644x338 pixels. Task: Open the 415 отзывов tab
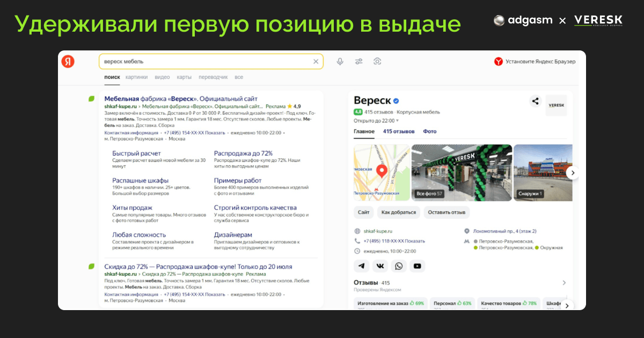tap(399, 131)
